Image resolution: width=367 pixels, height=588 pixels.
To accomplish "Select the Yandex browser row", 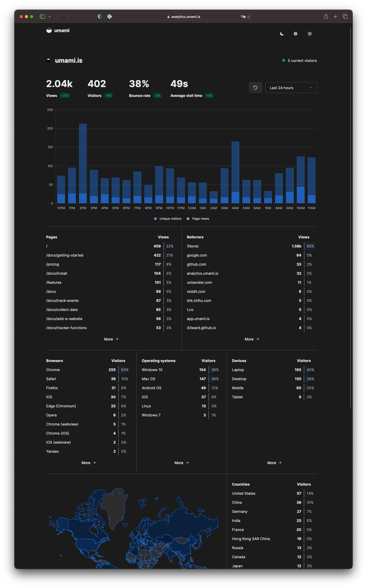I will [89, 451].
